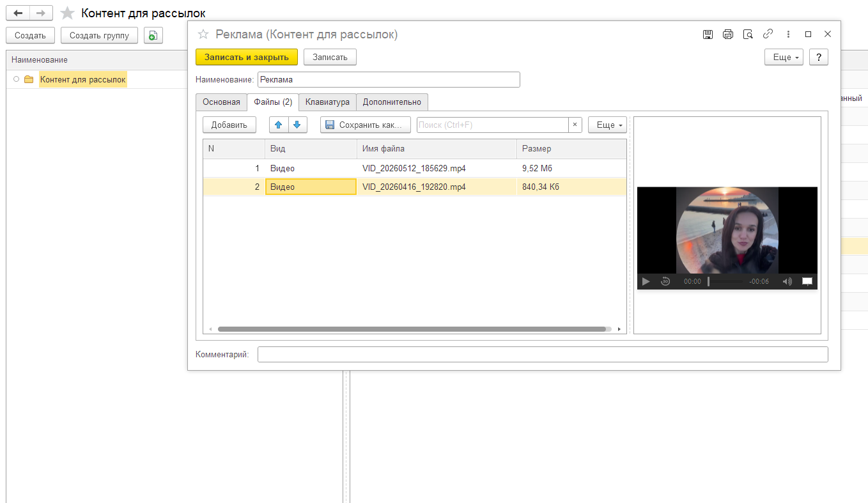This screenshot has width=868, height=503.
Task: Select the Контент для рассылок folder
Action: (83, 79)
